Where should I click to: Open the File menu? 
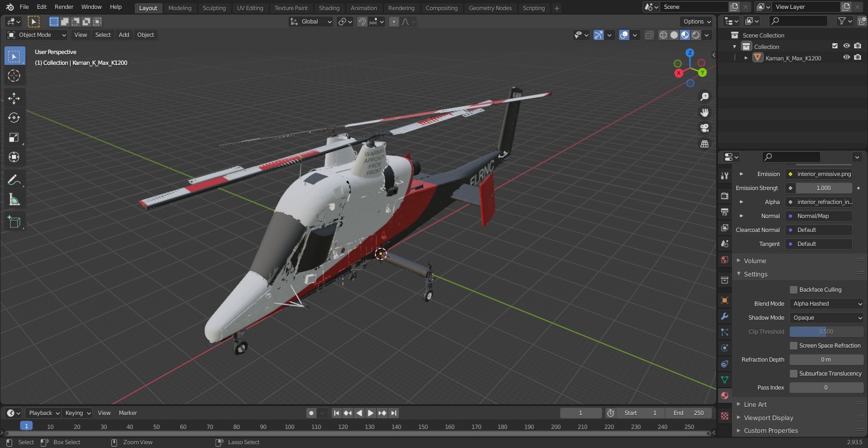tap(24, 7)
